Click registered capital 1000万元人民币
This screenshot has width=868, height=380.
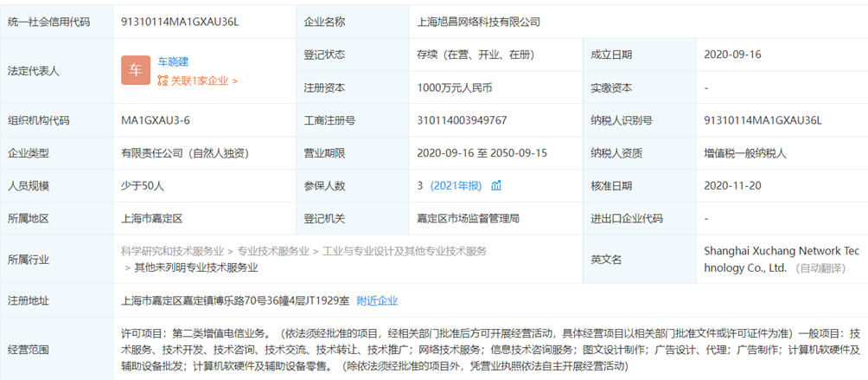click(x=455, y=87)
